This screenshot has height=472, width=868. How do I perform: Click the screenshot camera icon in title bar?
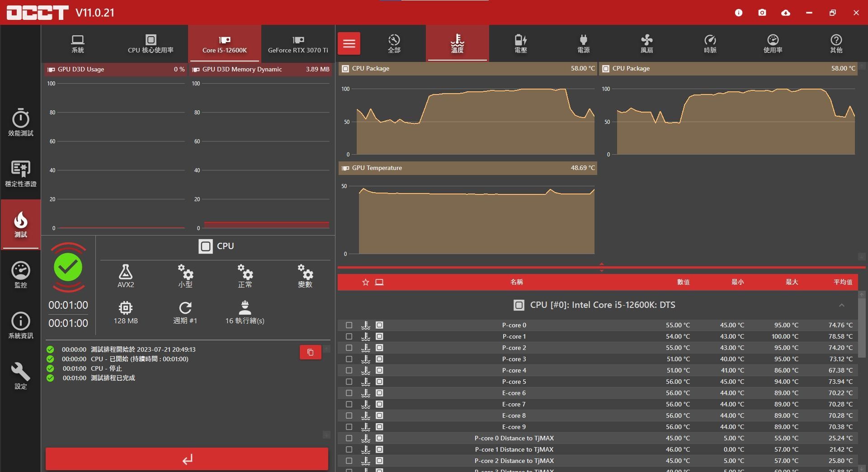[x=762, y=13]
